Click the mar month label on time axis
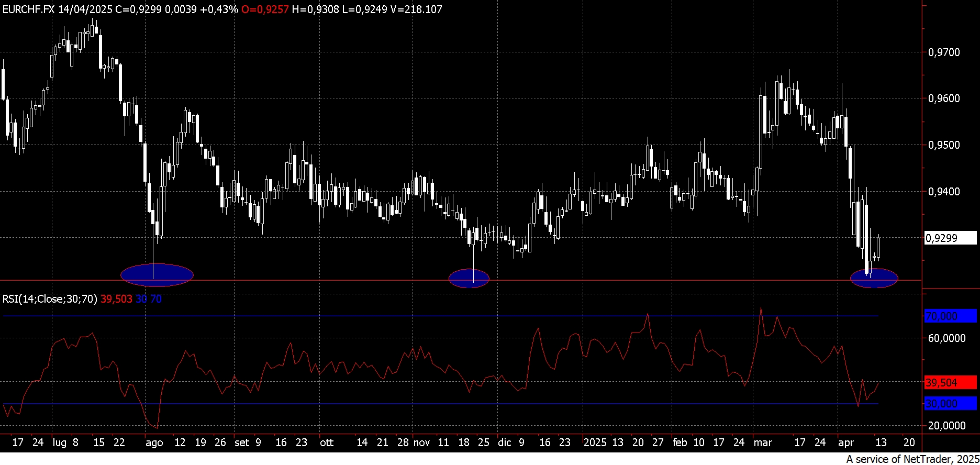The height and width of the screenshot is (465, 980). [763, 442]
